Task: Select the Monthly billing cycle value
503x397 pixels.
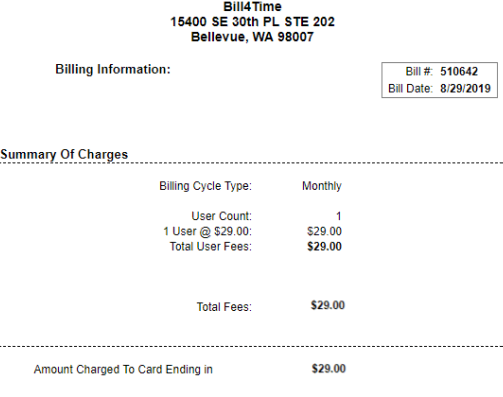Action: pyautogui.click(x=322, y=186)
